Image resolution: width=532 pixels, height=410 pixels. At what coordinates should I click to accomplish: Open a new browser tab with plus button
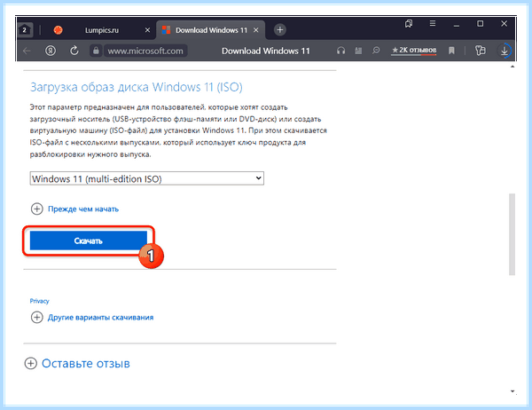point(280,30)
